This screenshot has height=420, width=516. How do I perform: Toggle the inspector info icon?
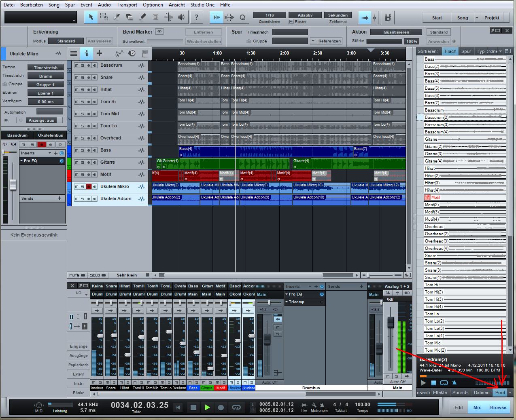(86, 53)
